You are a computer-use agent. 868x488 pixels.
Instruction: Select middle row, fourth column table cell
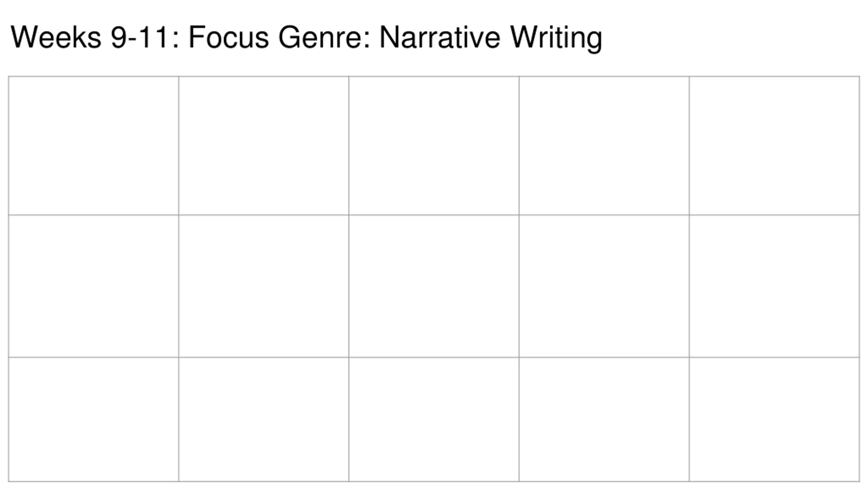[x=604, y=286]
